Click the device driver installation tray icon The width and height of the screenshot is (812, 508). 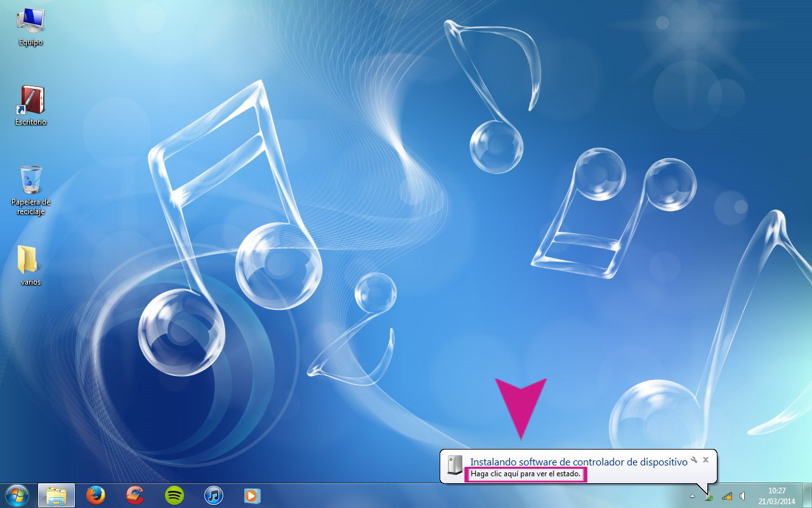tap(709, 496)
